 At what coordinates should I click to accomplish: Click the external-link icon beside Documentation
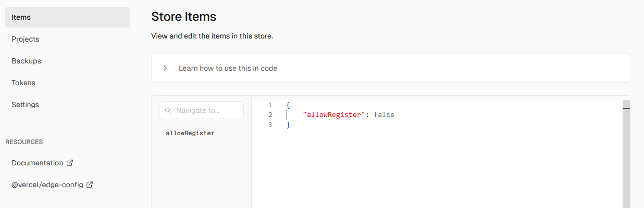point(70,163)
